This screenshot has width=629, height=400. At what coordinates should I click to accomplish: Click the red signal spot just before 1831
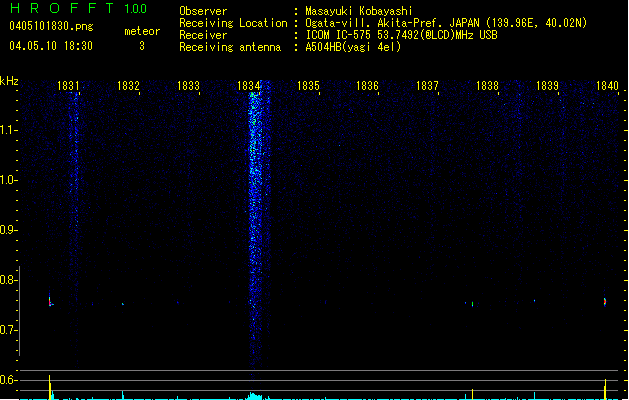[50, 301]
